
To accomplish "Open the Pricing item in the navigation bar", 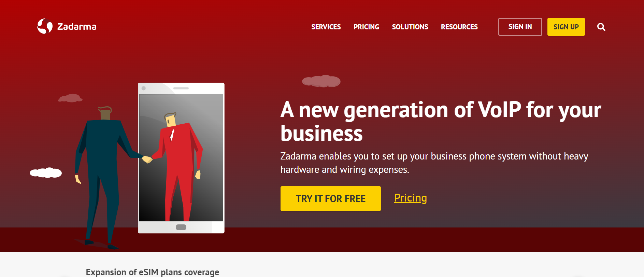I will (x=366, y=27).
